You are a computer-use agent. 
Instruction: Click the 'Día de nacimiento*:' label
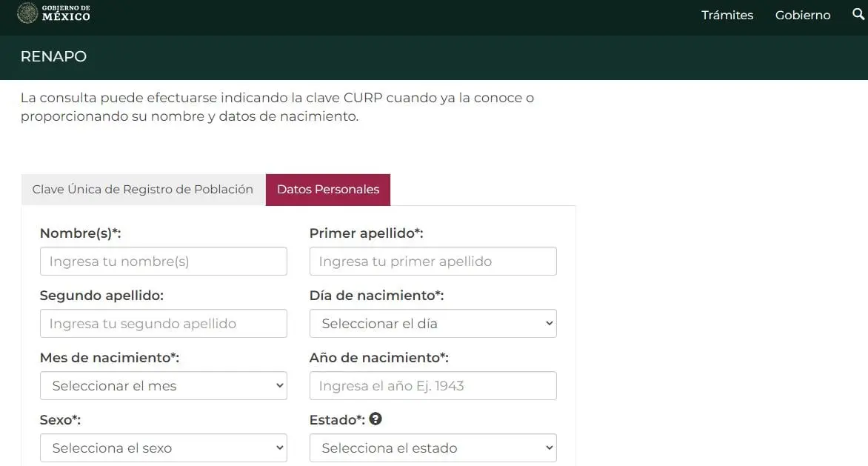[x=376, y=296]
